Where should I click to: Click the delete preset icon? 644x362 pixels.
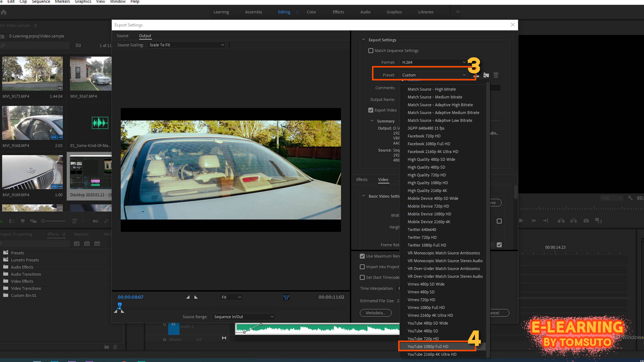(x=496, y=75)
